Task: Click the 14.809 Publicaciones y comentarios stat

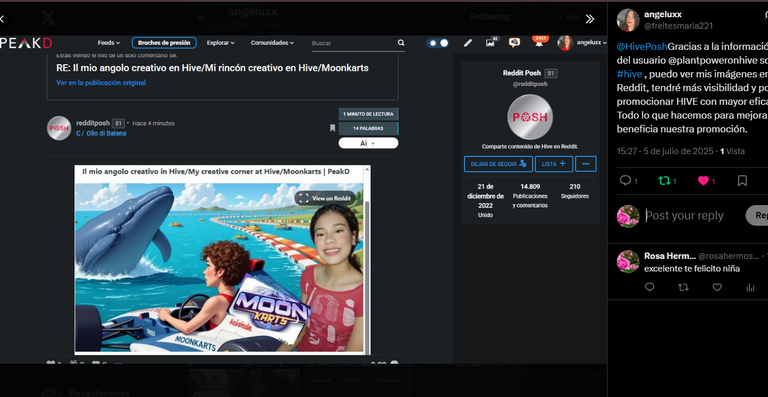Action: click(530, 196)
